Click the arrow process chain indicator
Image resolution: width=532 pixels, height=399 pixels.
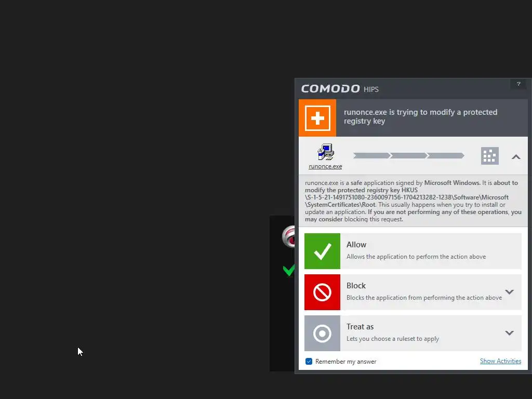pyautogui.click(x=408, y=155)
